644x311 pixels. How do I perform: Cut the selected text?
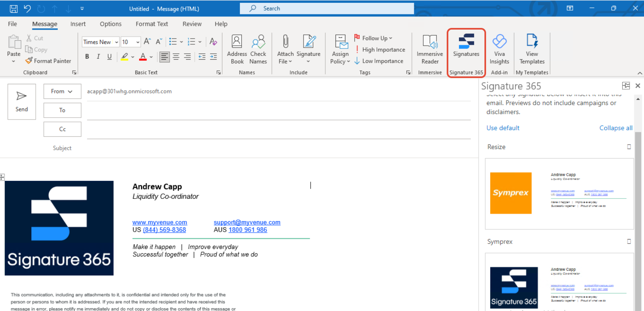coord(35,38)
